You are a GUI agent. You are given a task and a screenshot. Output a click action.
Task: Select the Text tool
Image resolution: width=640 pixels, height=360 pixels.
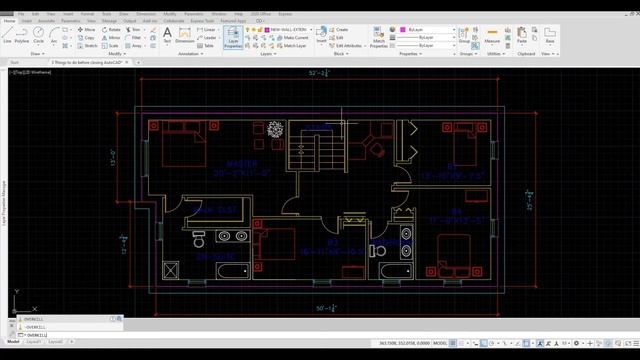click(167, 35)
